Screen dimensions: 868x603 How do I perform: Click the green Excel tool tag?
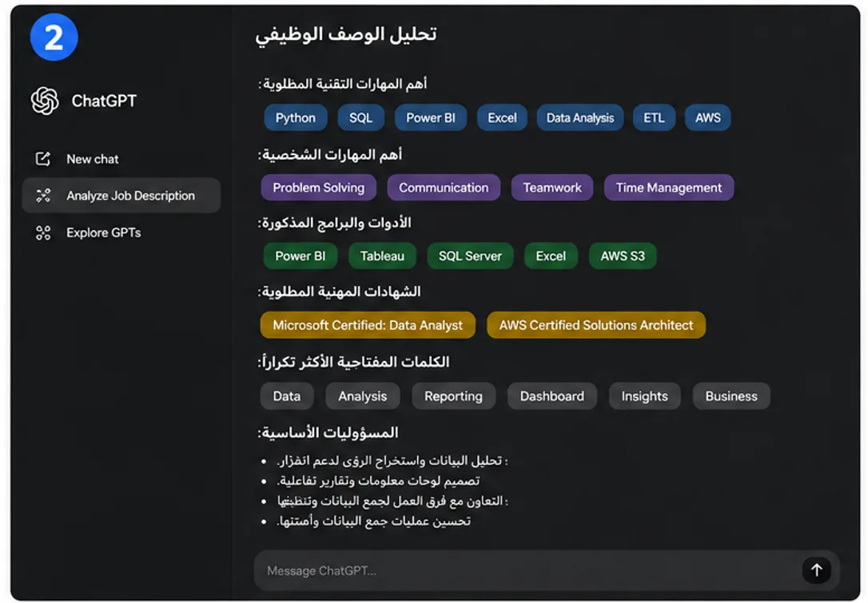coord(551,256)
